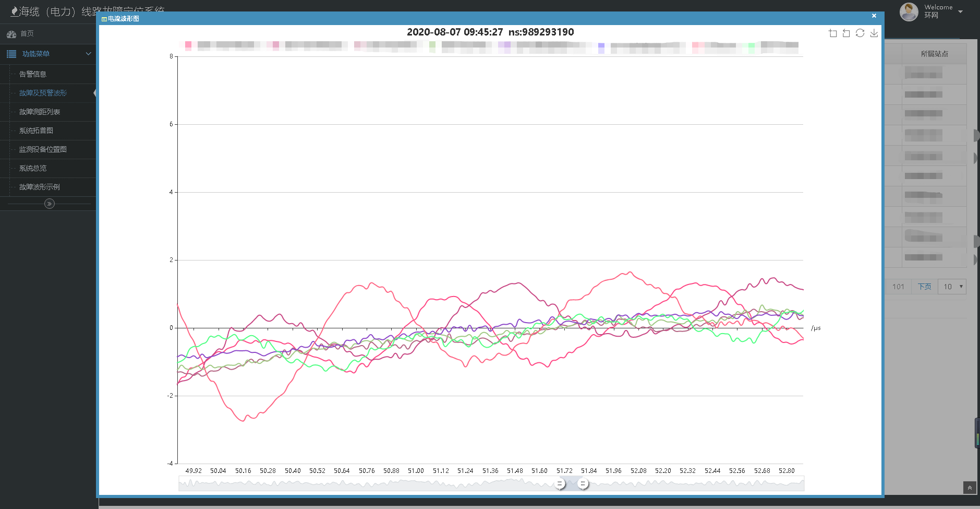This screenshot has width=980, height=509.
Task: Download the waveform chart as image
Action: 874,33
